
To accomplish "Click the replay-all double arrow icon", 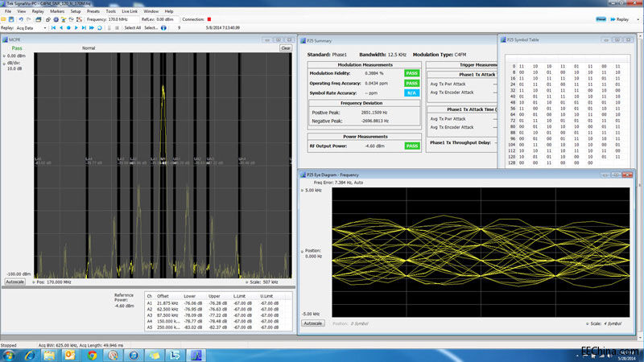I will click(92, 28).
